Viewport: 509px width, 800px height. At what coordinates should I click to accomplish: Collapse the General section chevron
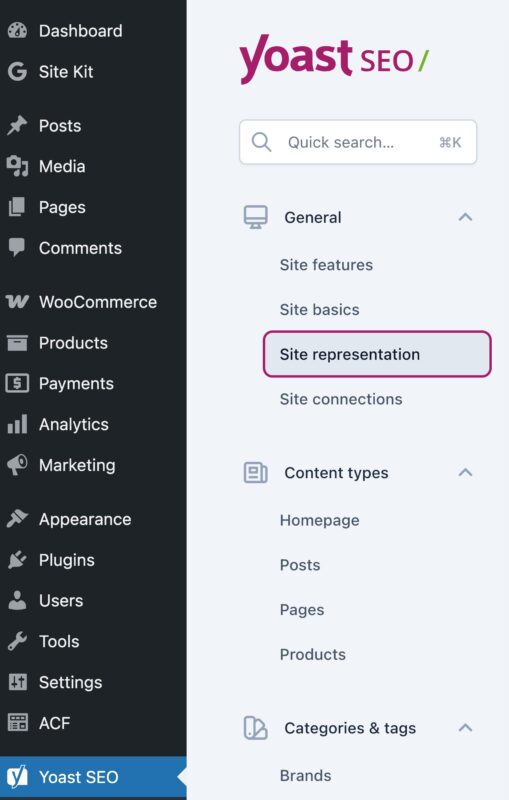(x=465, y=217)
